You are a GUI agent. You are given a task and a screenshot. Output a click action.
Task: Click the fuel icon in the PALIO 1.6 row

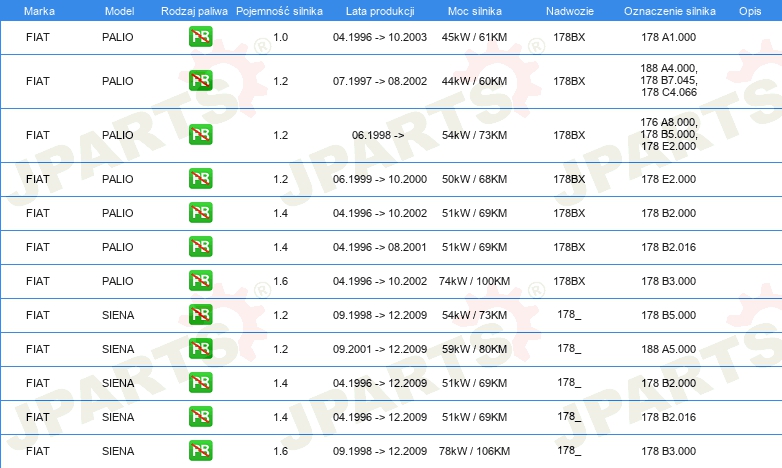coord(200,280)
